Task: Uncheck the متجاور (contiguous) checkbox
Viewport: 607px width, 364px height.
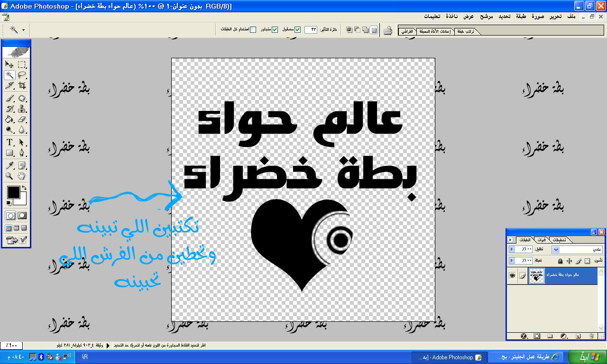Action: 275,30
